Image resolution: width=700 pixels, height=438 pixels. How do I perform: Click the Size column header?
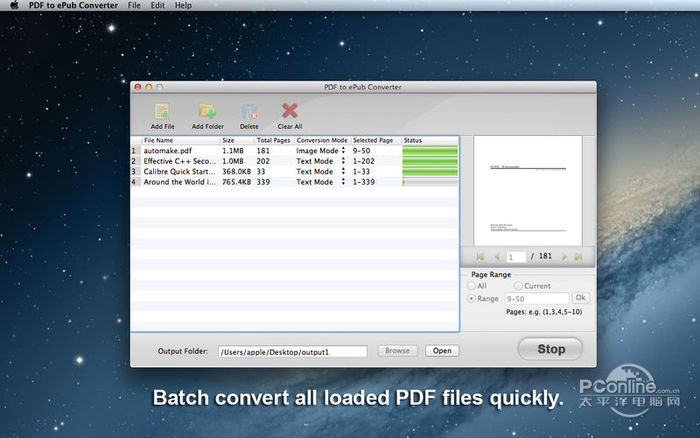click(237, 140)
